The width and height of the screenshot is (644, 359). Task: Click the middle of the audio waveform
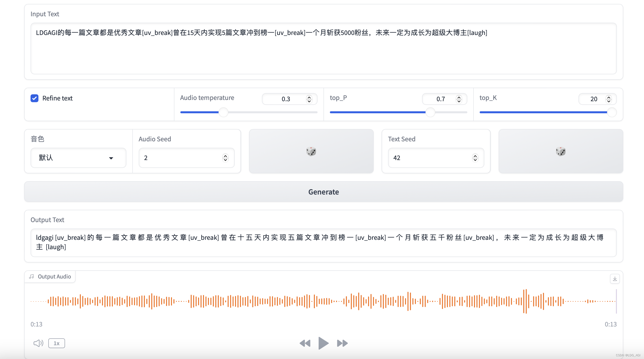[x=323, y=301]
